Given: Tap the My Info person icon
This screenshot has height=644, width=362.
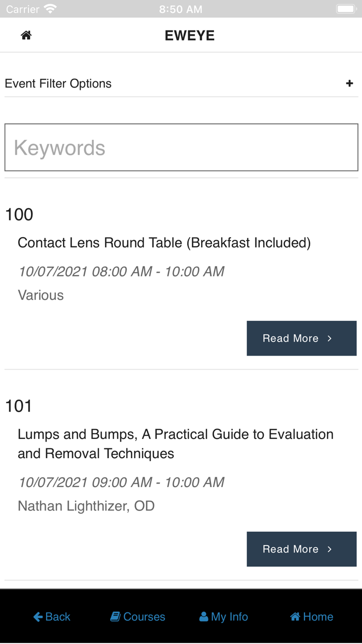Looking at the screenshot, I should 204,617.
